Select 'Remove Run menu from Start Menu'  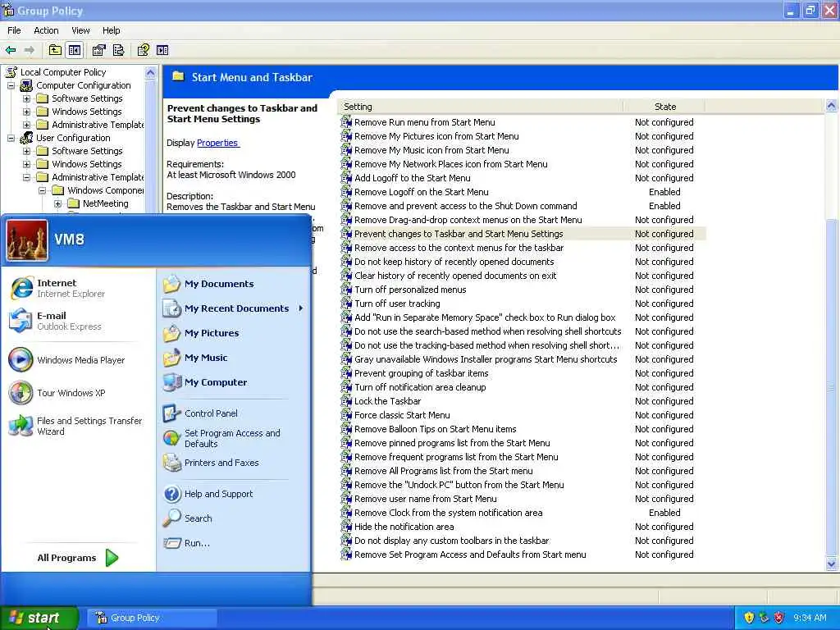pyautogui.click(x=425, y=122)
